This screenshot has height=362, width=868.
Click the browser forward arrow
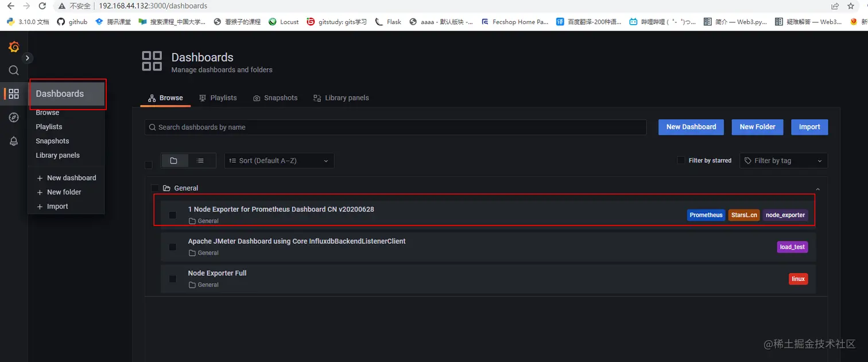click(x=26, y=6)
